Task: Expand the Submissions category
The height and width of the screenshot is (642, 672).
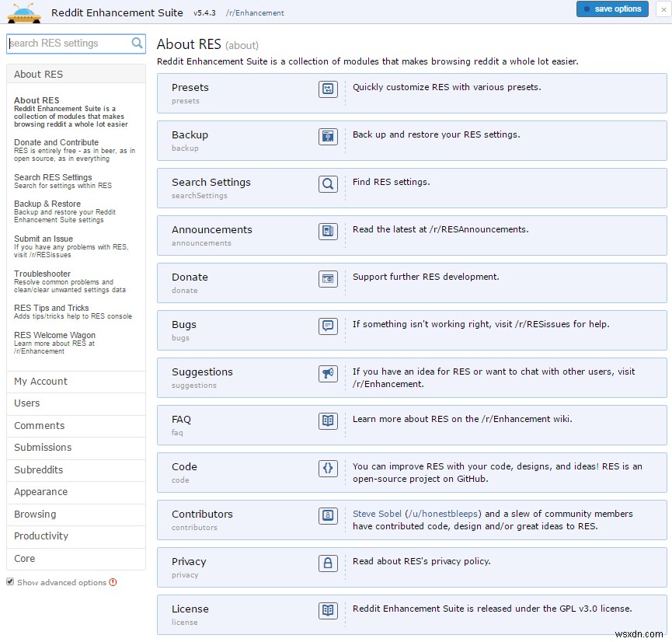Action: (76, 448)
